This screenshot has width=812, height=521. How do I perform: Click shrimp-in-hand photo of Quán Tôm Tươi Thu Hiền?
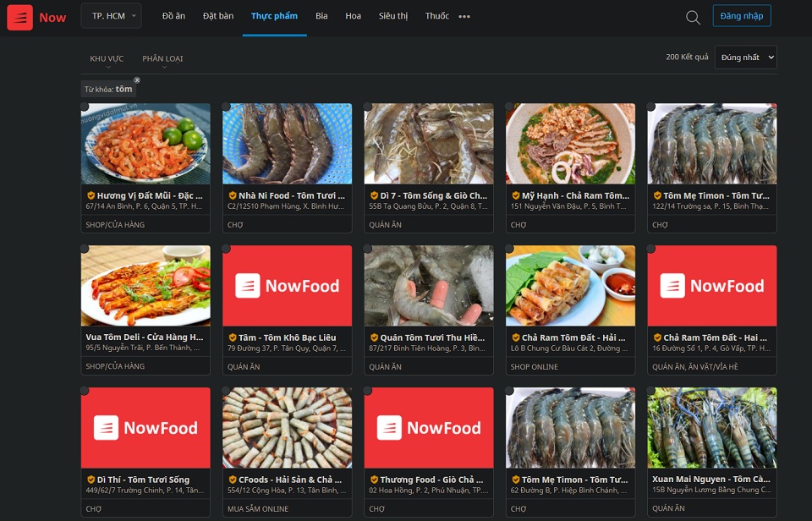(429, 285)
